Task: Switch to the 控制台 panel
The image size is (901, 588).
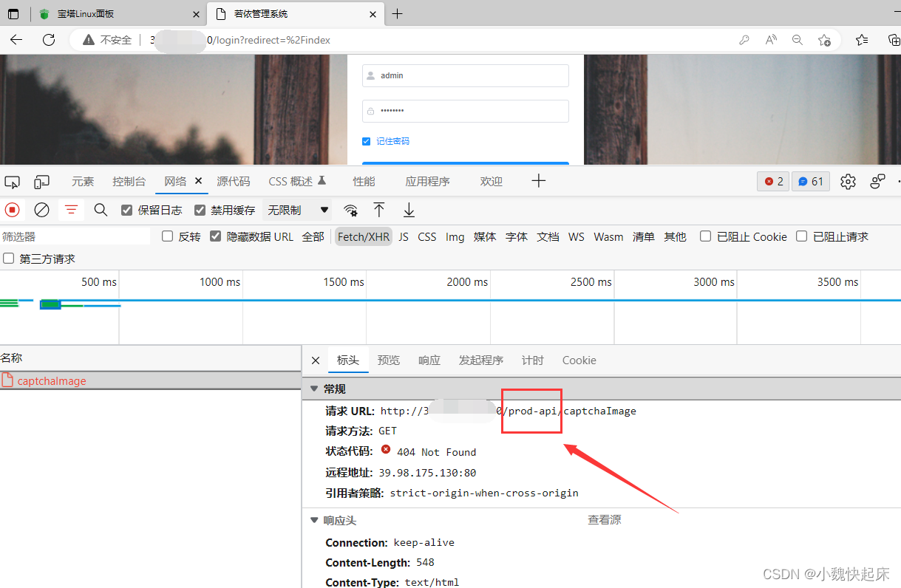Action: point(129,182)
